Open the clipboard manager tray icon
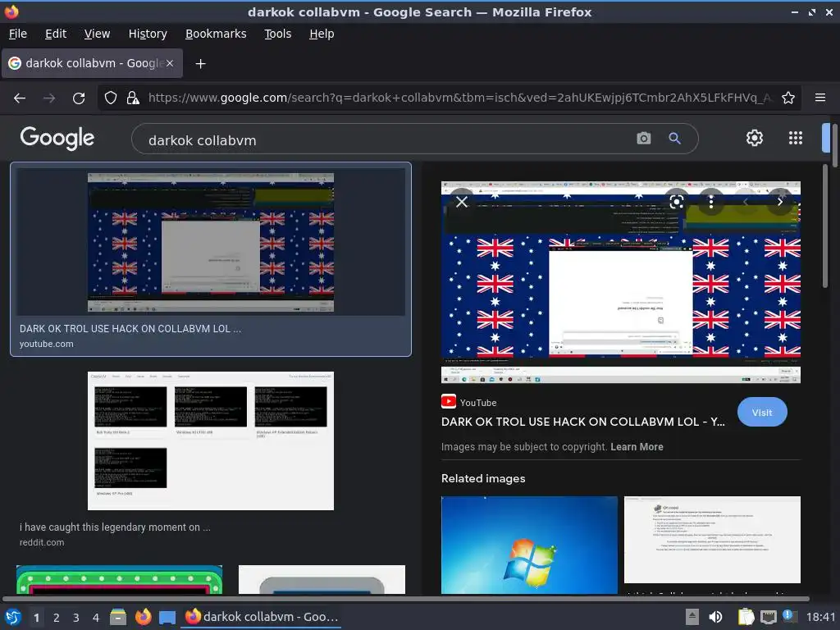The height and width of the screenshot is (630, 840). 746,617
